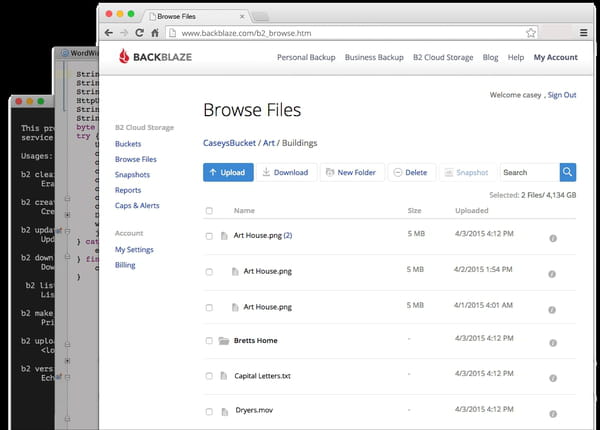Image resolution: width=600 pixels, height=430 pixels.
Task: Click the browser back arrow
Action: [x=109, y=33]
